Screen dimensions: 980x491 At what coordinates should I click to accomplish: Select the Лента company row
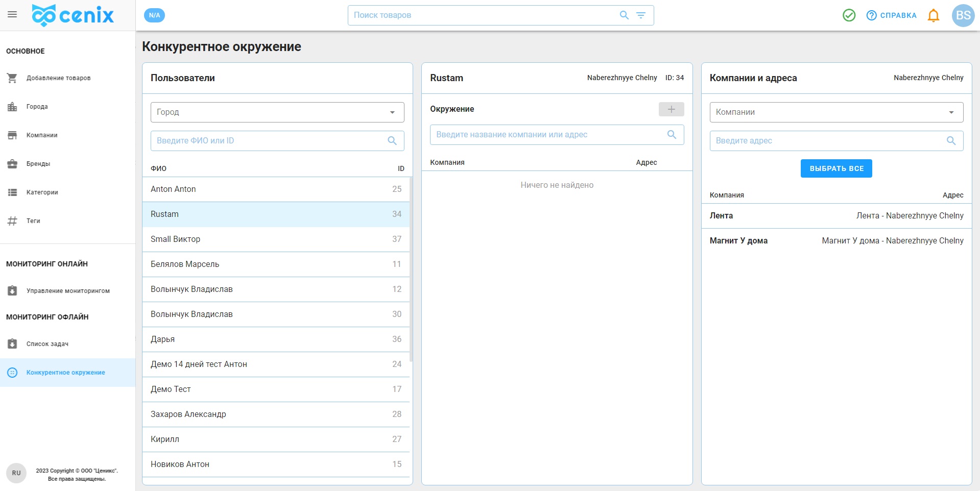836,216
